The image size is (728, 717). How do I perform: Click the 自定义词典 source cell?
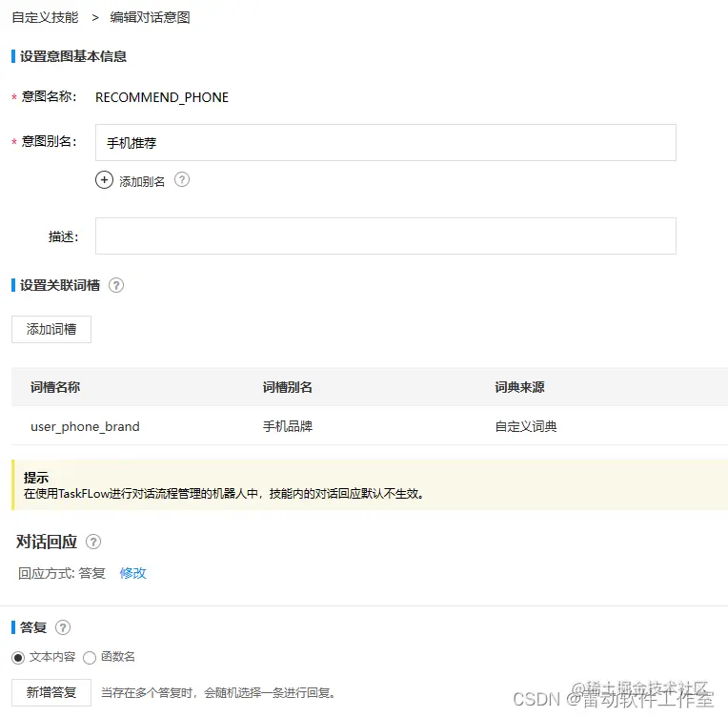click(x=526, y=426)
